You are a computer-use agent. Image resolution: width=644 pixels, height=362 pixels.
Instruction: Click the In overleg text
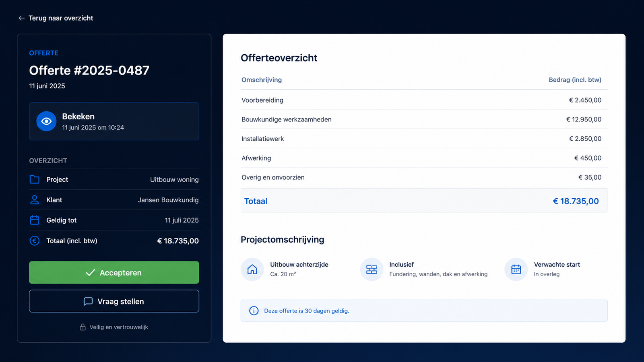pos(547,274)
